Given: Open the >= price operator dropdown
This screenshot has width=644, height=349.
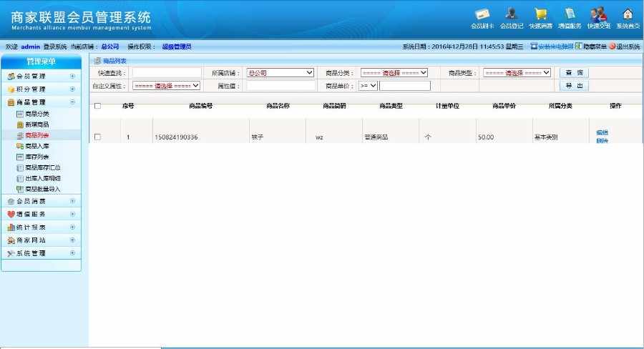Looking at the screenshot, I should coord(368,86).
